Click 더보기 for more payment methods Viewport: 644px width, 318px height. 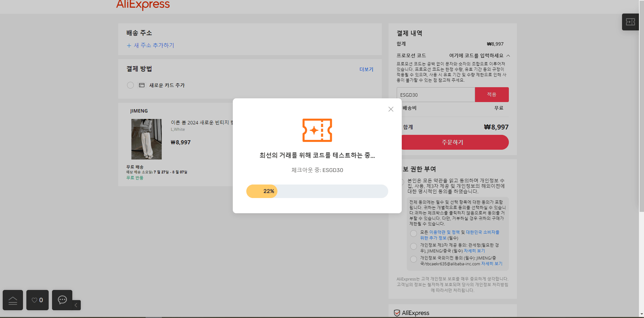pyautogui.click(x=366, y=69)
